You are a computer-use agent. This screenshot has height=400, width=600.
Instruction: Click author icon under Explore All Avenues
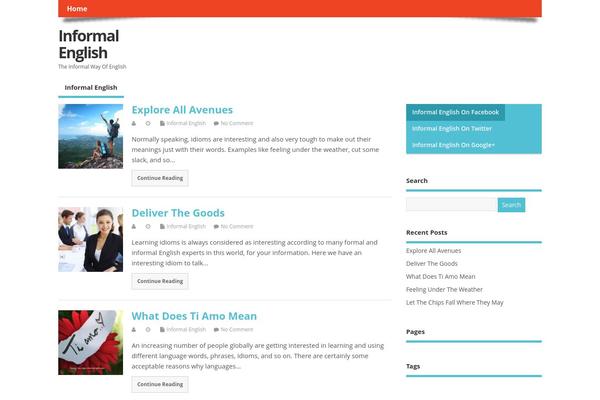click(134, 123)
